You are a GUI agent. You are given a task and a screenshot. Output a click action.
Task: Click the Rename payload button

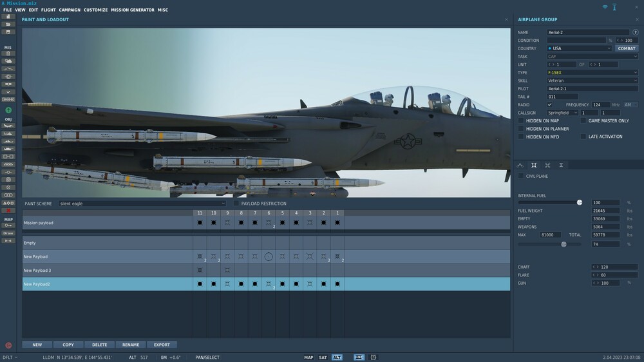[x=131, y=345]
